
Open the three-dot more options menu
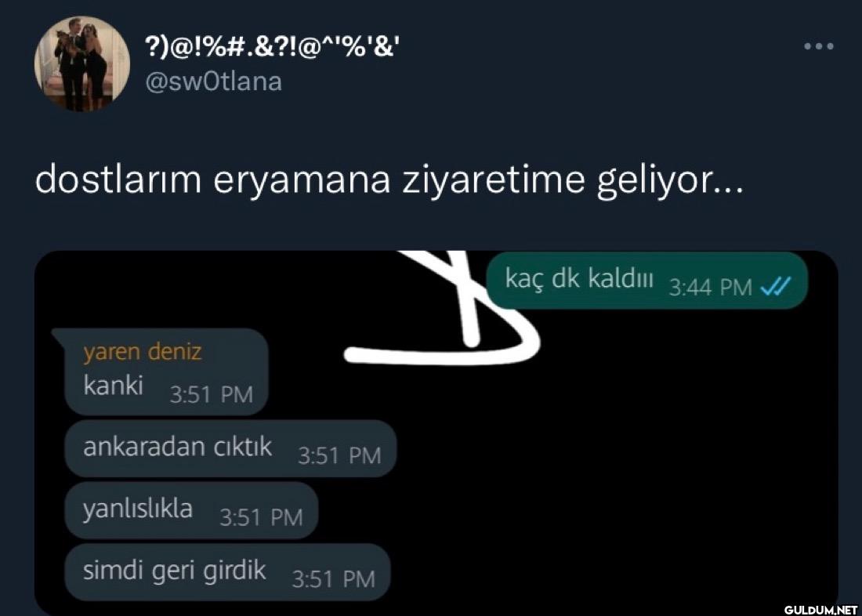[x=819, y=47]
